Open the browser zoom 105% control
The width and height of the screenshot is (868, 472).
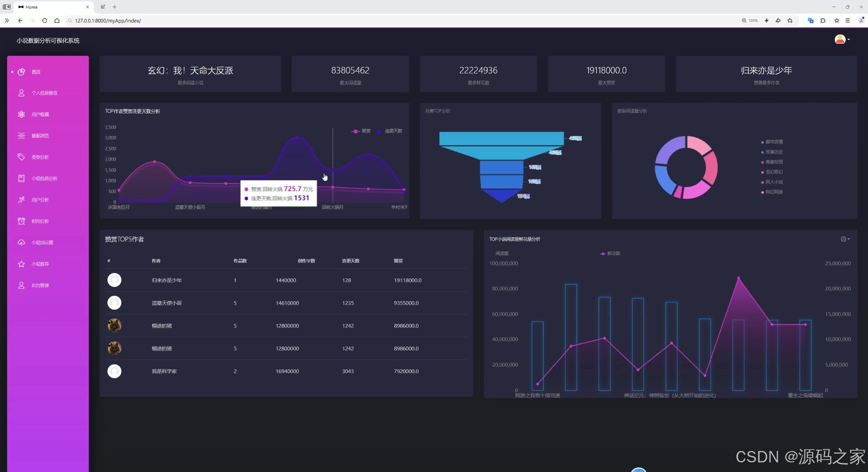click(x=750, y=21)
